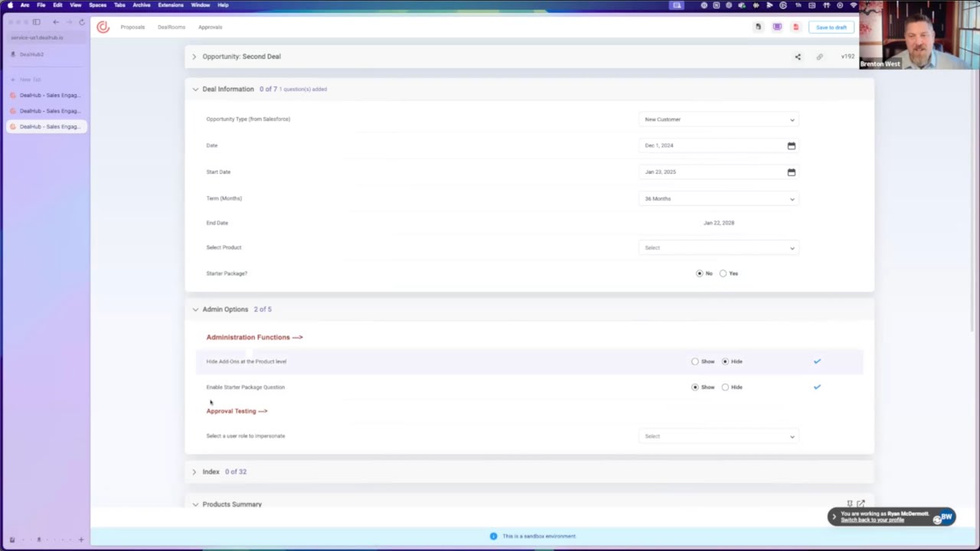Click the BW profile avatar
Viewport: 980px width, 551px height.
click(946, 517)
